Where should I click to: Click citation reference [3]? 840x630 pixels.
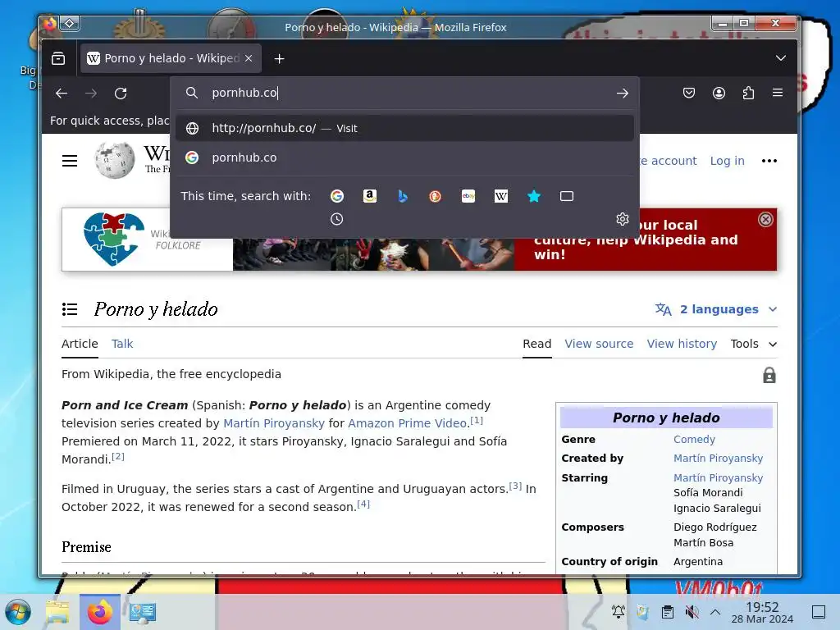pos(515,486)
